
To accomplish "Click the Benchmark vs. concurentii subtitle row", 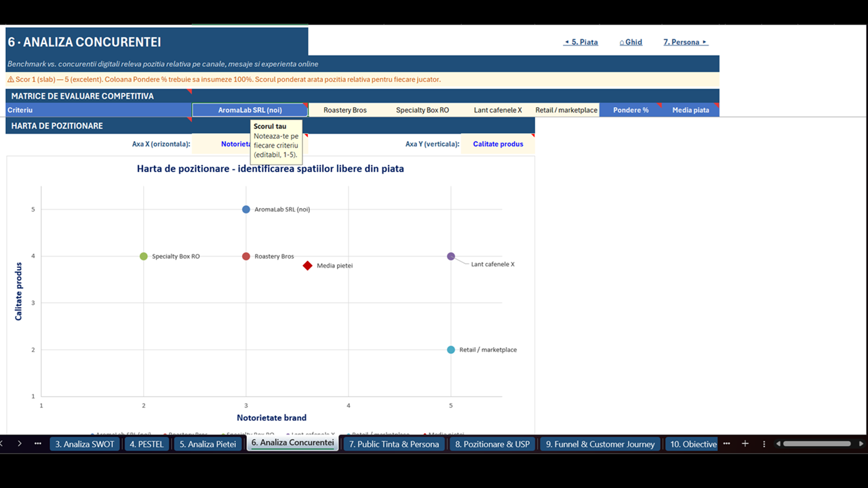I will point(362,64).
